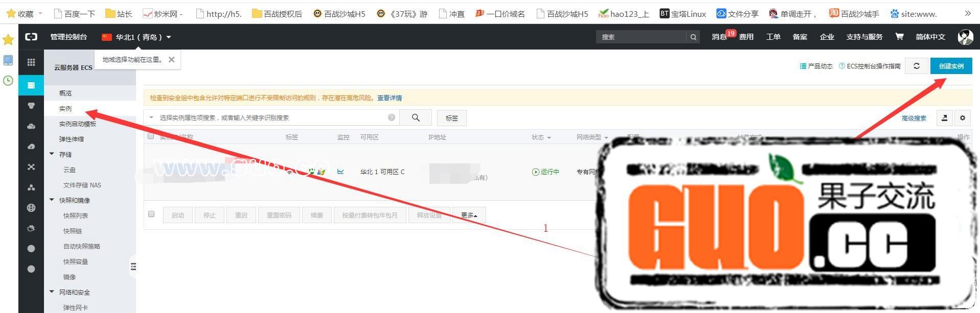
Task: Click the Alibaba Cloud logo icon
Action: 31,37
